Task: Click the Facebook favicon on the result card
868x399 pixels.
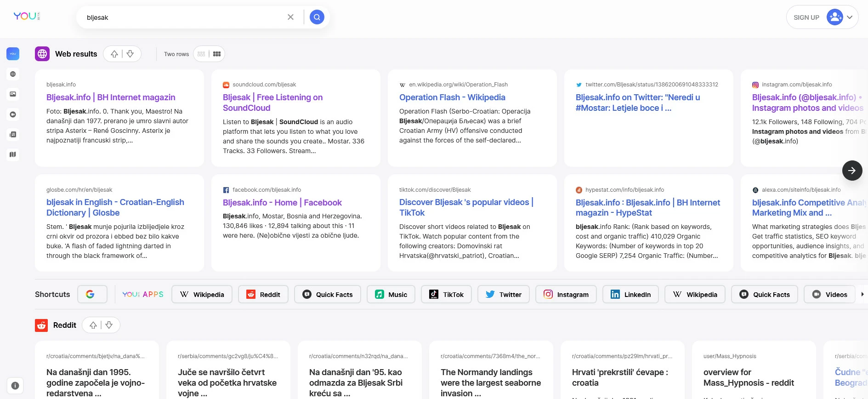Action: coord(226,190)
